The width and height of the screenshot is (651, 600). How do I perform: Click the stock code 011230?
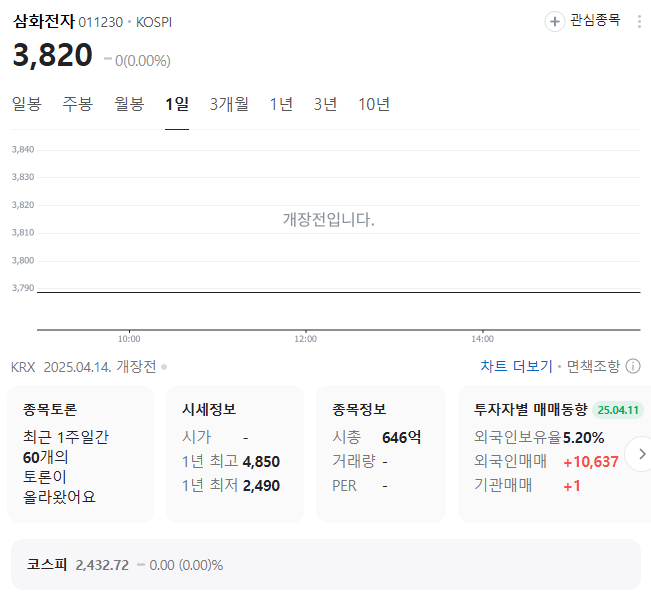[x=100, y=22]
